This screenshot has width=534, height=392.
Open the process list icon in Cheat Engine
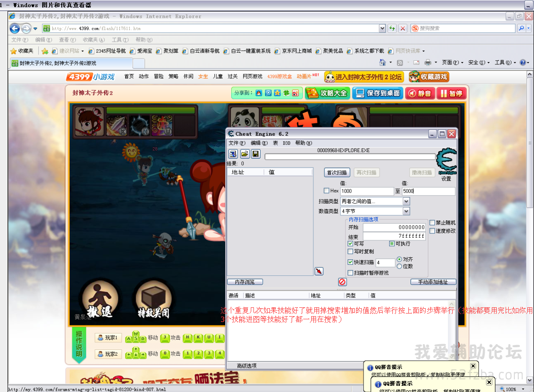point(233,154)
